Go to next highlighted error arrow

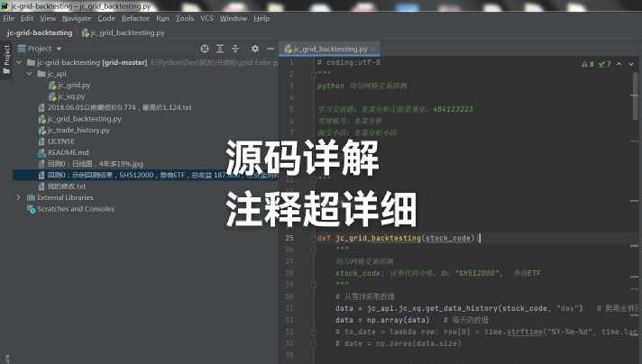[x=631, y=64]
